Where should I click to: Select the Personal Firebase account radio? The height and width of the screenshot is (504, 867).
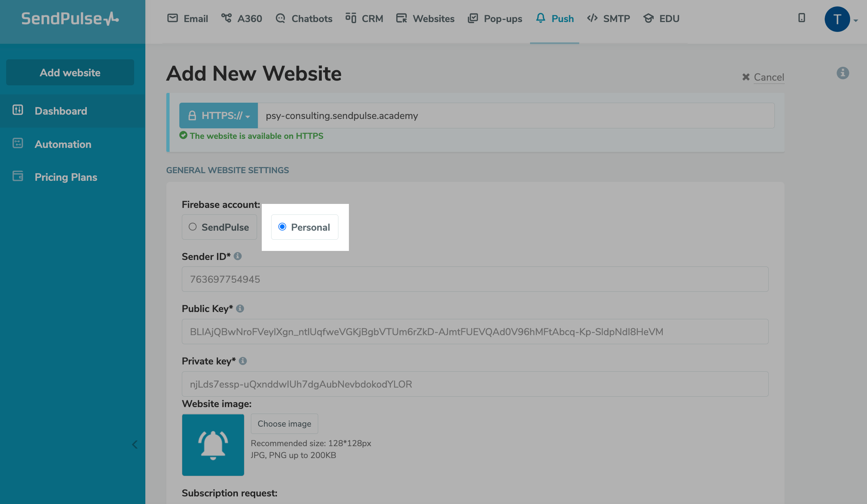[x=282, y=227]
